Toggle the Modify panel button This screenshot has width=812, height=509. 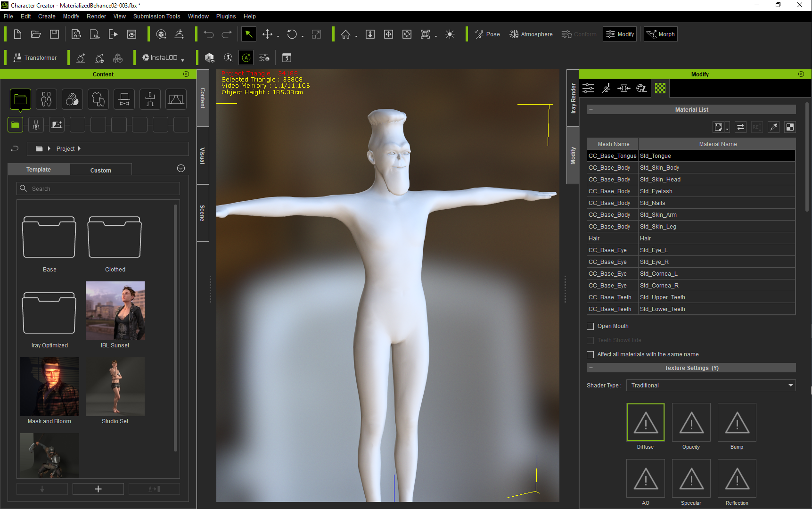(x=620, y=34)
